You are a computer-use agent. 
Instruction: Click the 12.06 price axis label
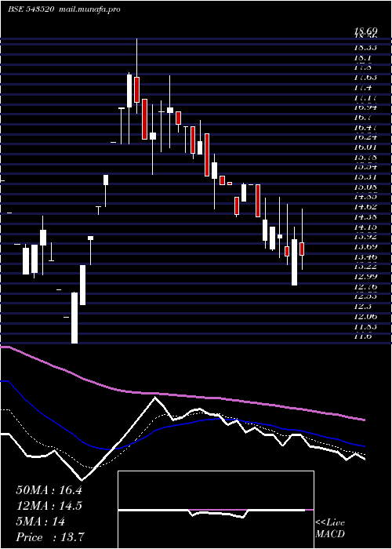pyautogui.click(x=365, y=317)
